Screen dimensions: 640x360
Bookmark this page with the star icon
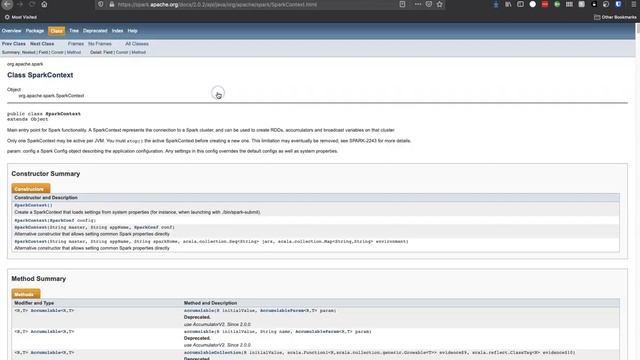[440, 4]
